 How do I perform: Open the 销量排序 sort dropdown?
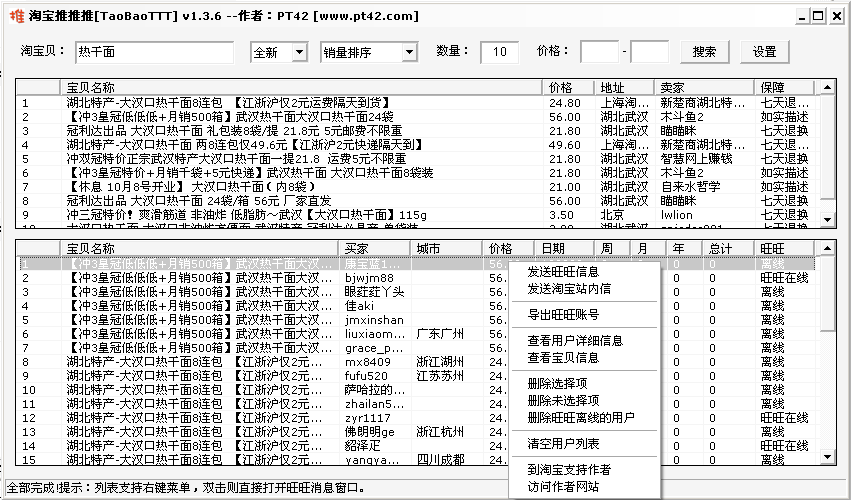point(410,52)
